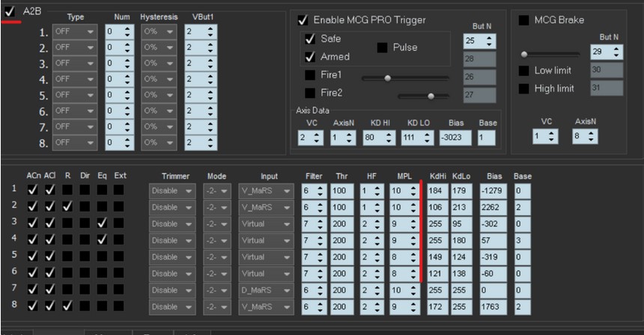
Task: Adjust the Fire2 slider handle
Action: 431,96
